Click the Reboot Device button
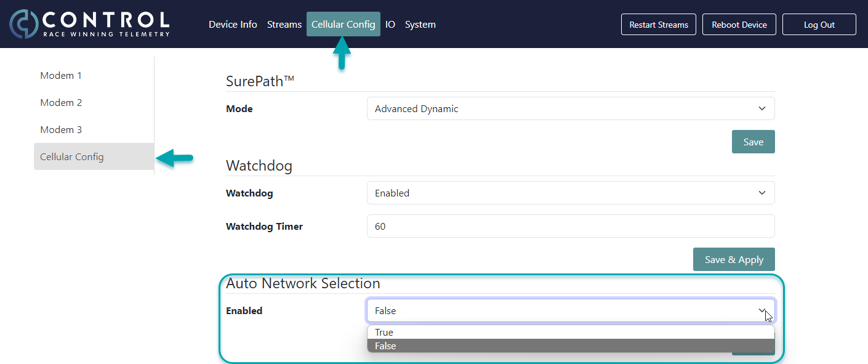This screenshot has width=868, height=364. click(x=739, y=25)
